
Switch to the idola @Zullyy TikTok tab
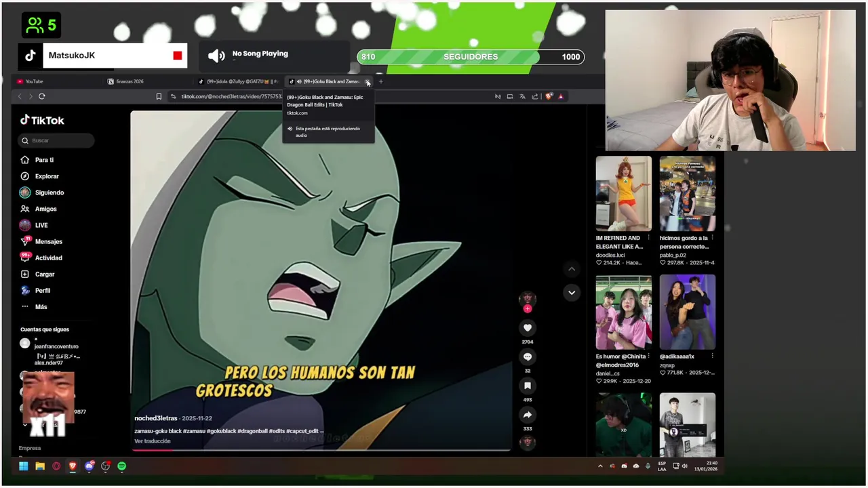pyautogui.click(x=237, y=81)
